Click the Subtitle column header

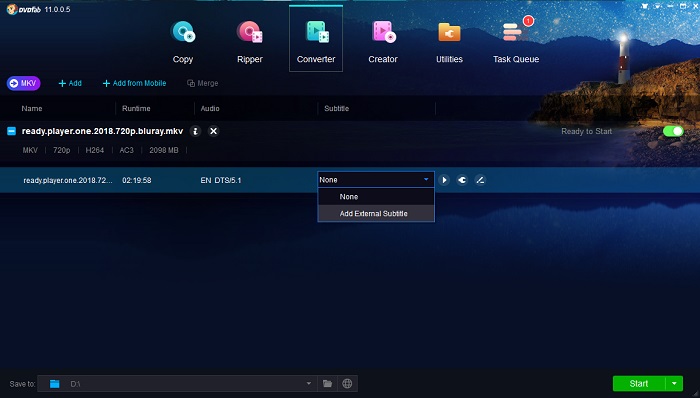(337, 108)
